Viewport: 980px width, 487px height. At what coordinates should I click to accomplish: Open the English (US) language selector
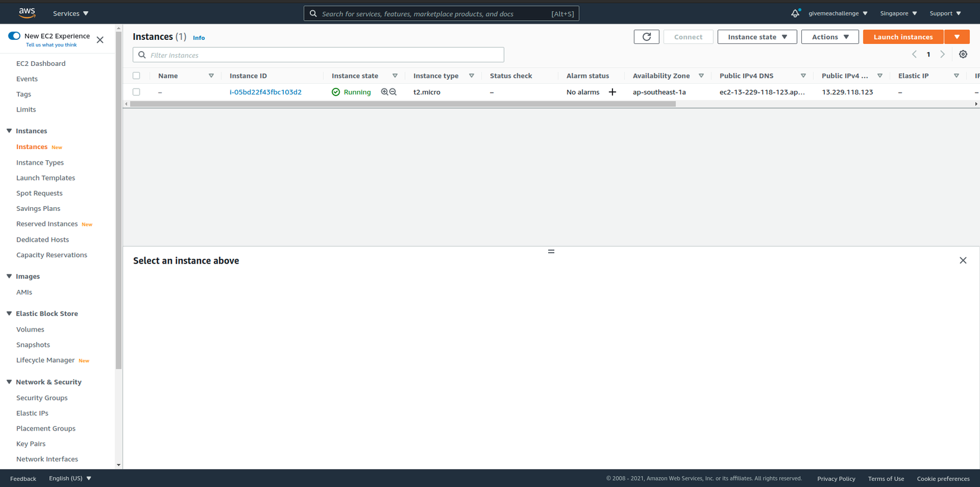point(70,478)
